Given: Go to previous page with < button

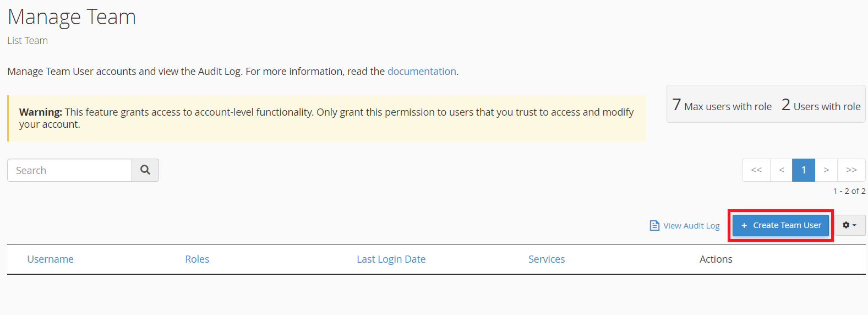Looking at the screenshot, I should click(782, 170).
